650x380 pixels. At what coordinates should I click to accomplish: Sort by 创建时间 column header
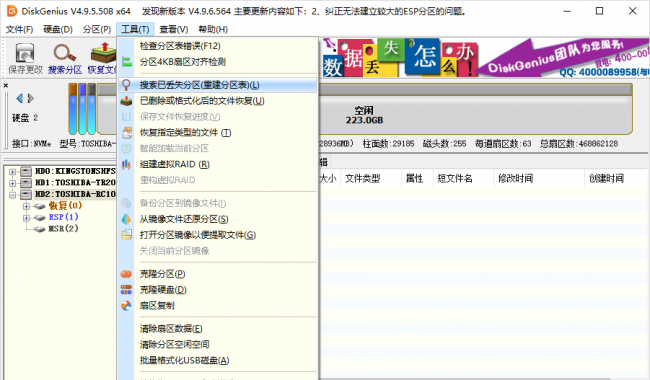(606, 179)
